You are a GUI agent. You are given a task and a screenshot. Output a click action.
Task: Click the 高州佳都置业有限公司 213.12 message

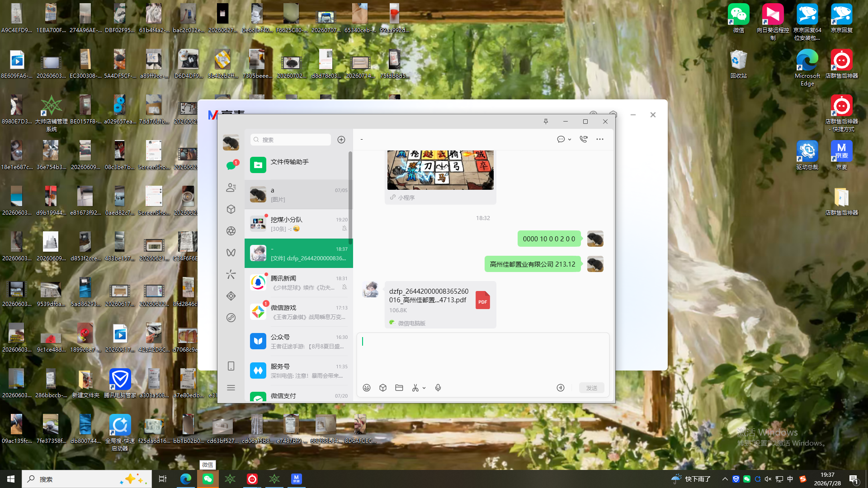coord(533,264)
